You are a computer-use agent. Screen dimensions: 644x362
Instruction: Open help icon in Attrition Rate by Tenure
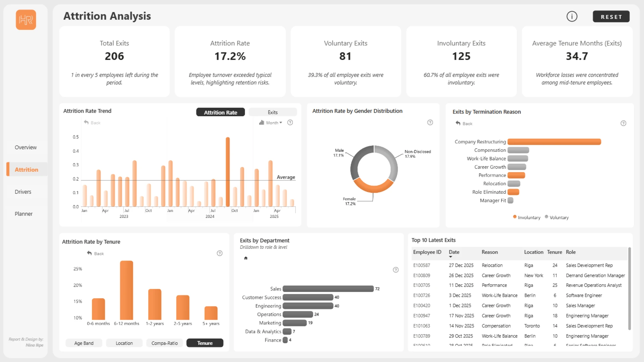coord(220,253)
